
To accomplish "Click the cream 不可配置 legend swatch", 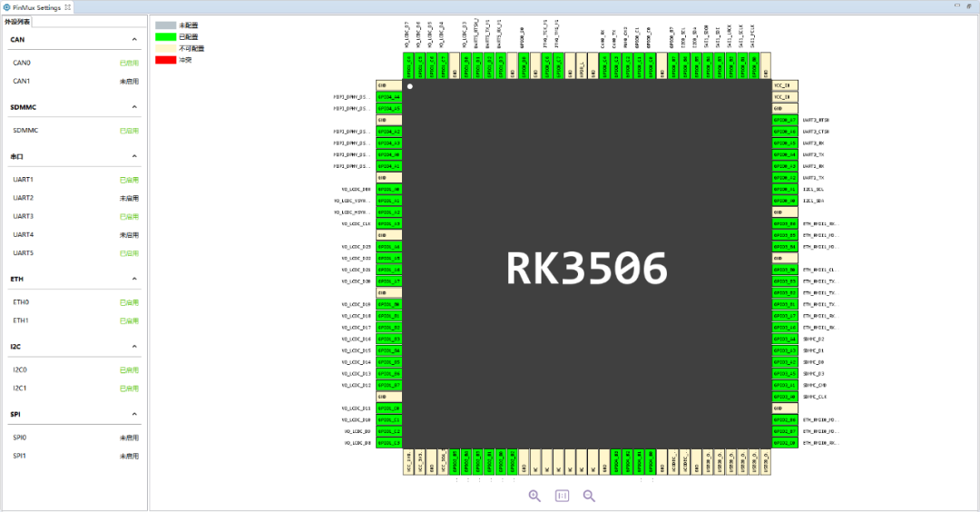I will 166,49.
